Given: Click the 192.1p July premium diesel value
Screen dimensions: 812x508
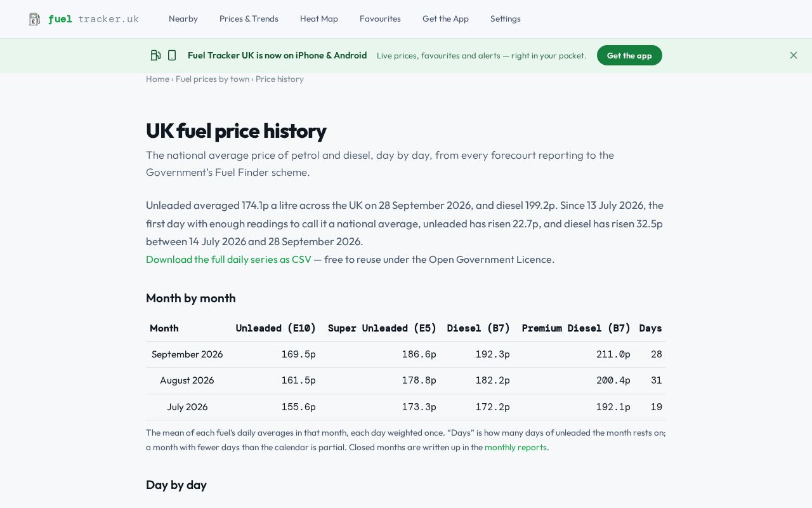Looking at the screenshot, I should (x=613, y=407).
